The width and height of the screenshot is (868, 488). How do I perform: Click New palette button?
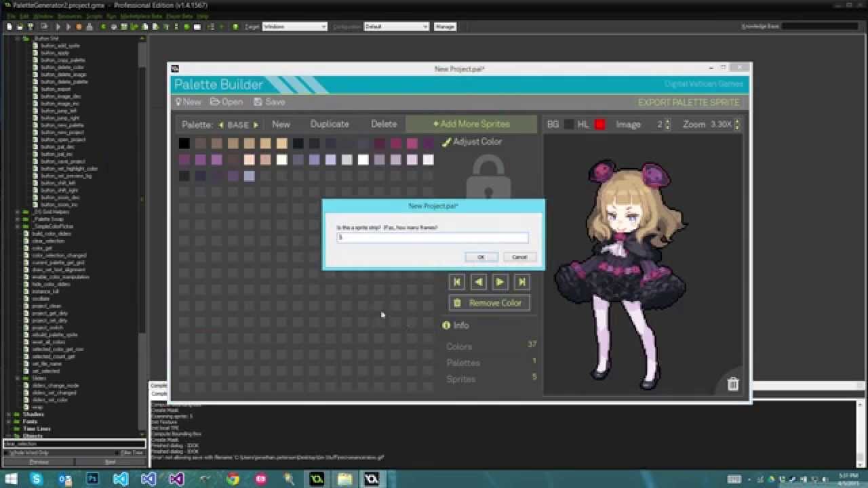[281, 124]
